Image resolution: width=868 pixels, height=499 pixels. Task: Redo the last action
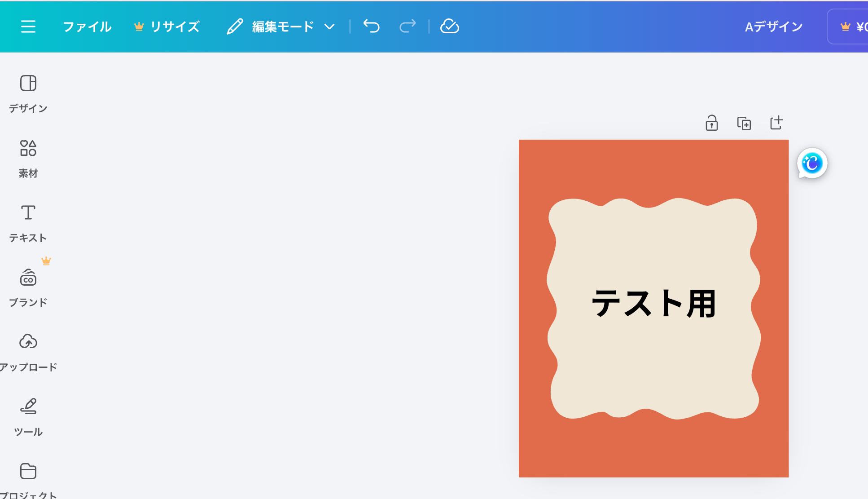point(408,26)
